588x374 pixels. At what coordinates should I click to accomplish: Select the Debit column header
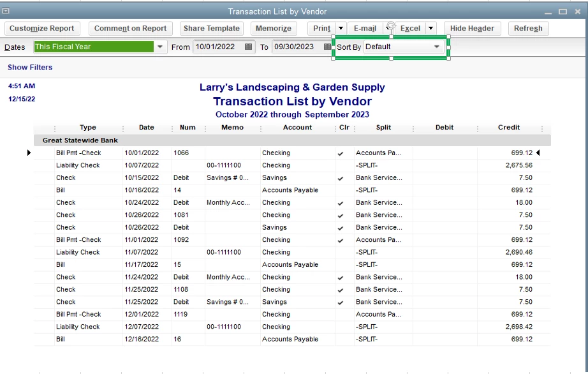(x=445, y=127)
